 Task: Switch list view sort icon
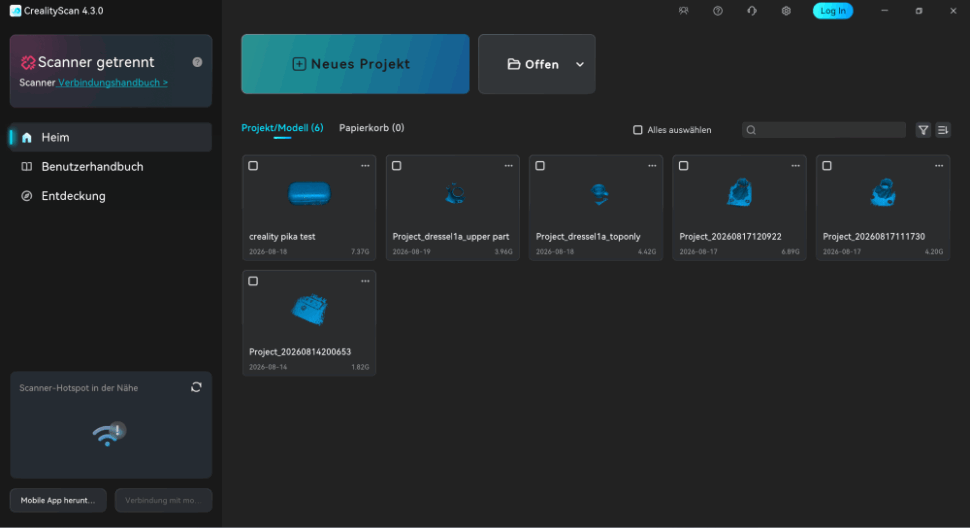[x=943, y=130]
